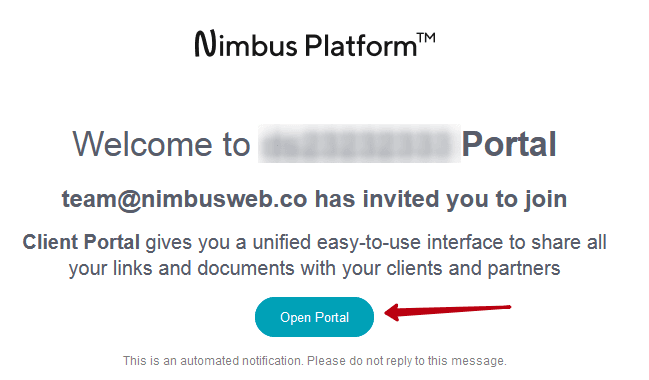Click 'Please do not reply' sentence
This screenshot has width=649, height=380.
(x=406, y=361)
